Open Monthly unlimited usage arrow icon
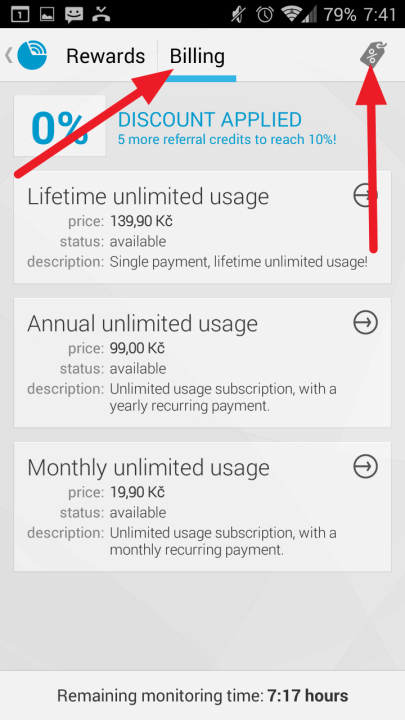Screen dimensions: 405x720 pos(366,467)
